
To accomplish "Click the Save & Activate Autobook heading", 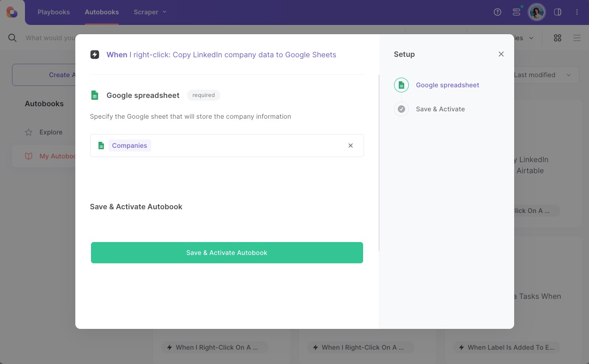I will coord(136,206).
